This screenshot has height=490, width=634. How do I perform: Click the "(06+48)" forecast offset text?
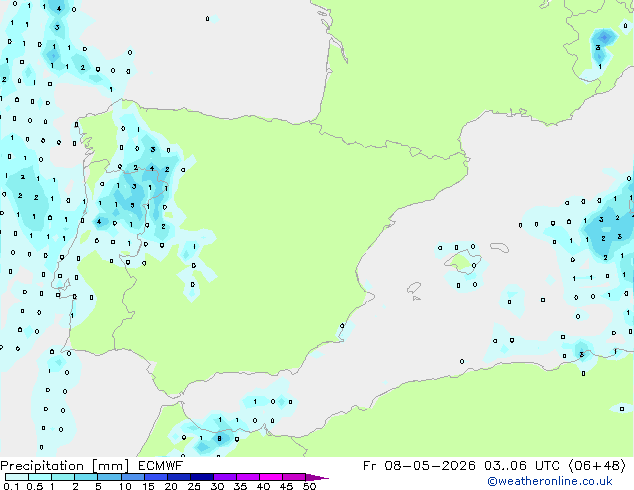click(x=597, y=466)
